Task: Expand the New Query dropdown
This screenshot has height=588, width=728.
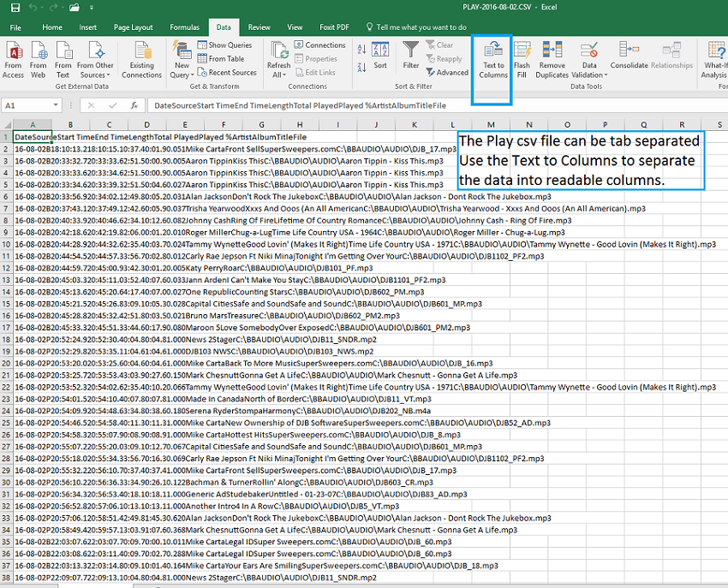Action: (x=182, y=60)
